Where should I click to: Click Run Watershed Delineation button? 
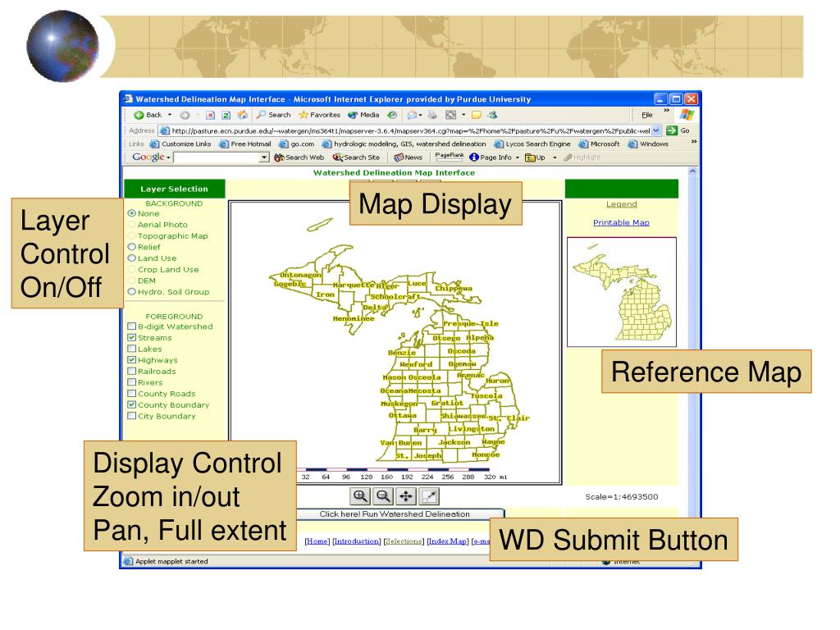tap(395, 514)
